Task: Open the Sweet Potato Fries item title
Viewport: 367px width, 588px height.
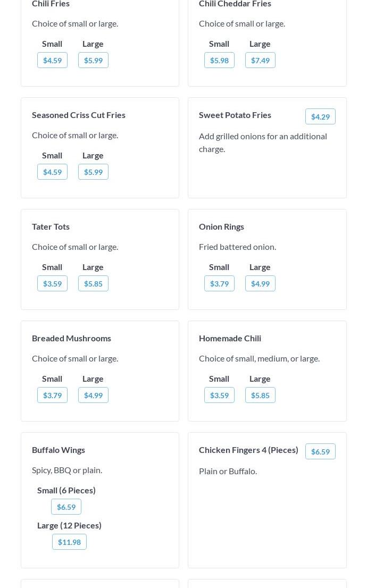Action: pos(235,115)
